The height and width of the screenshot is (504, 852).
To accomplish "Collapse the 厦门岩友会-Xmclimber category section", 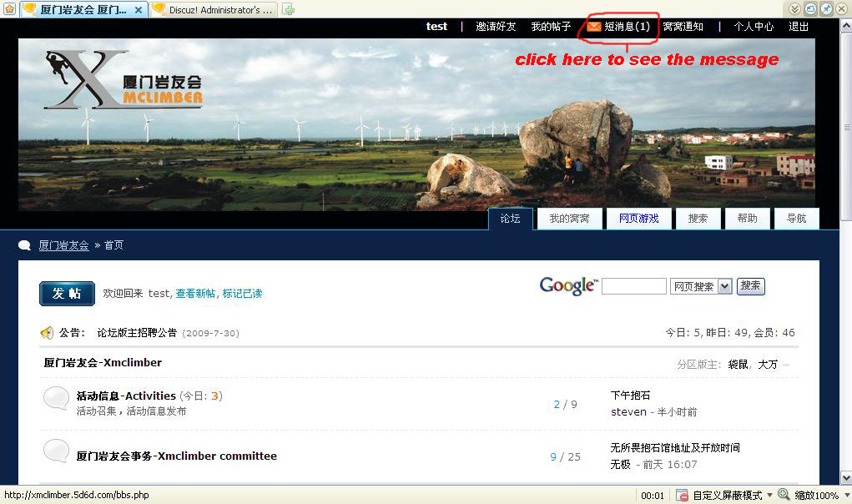I will [x=786, y=365].
